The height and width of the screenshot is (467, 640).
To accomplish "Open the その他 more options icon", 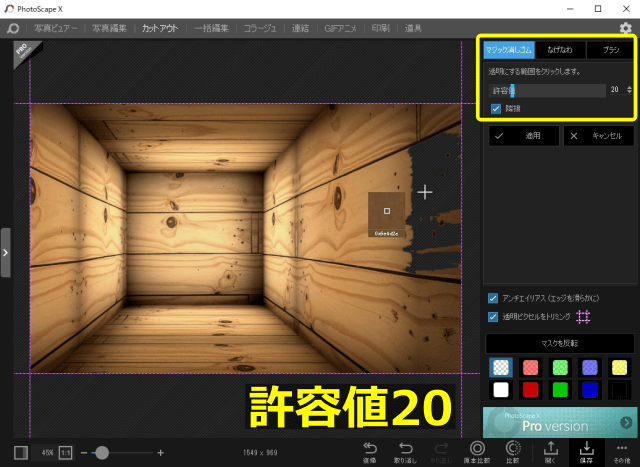I will [x=622, y=452].
